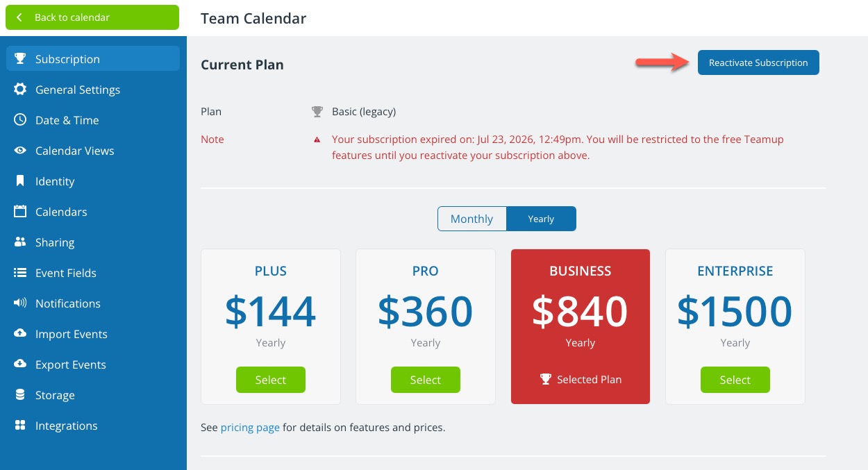Switch billing to Yearly

541,219
